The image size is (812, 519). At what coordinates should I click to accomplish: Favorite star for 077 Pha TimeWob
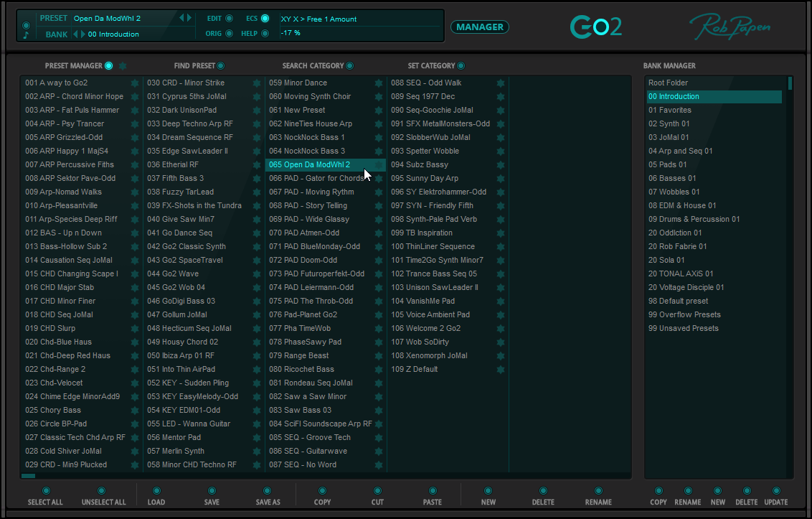tap(379, 329)
